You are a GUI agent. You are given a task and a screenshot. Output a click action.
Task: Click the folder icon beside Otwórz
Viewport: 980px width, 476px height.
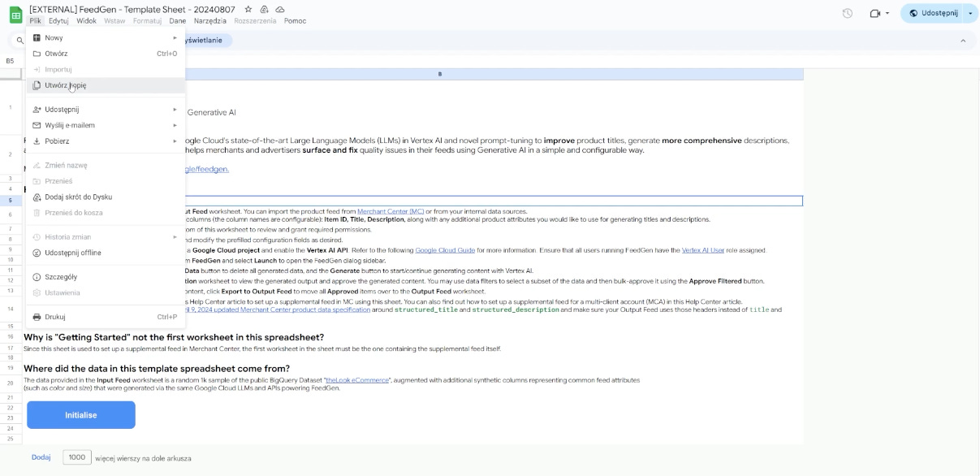37,54
